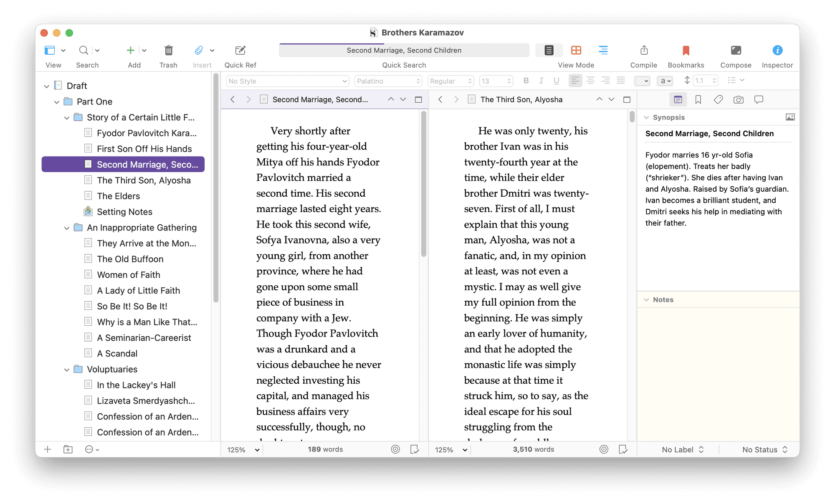The image size is (835, 504).
Task: Click the Quick Ref button
Action: tap(240, 50)
